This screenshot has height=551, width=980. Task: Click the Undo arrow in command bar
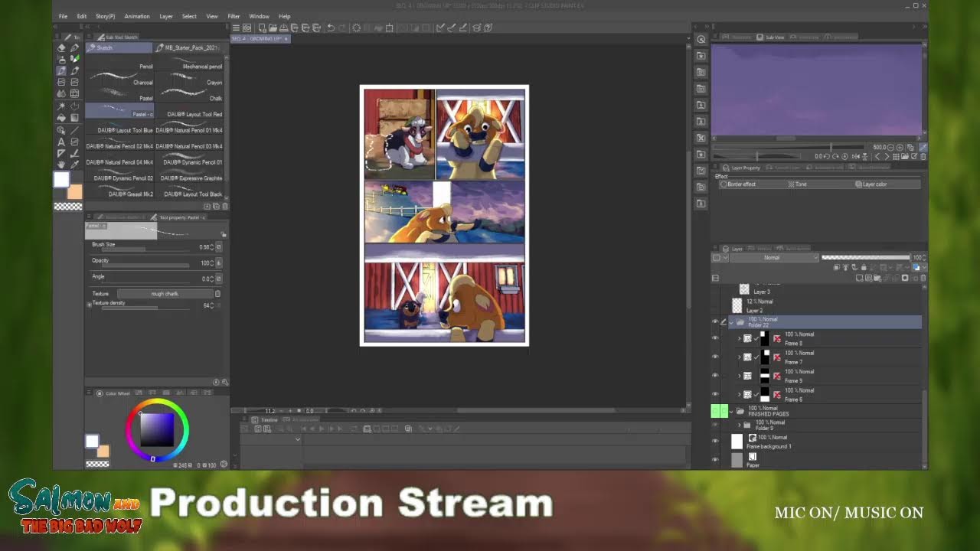(x=331, y=28)
